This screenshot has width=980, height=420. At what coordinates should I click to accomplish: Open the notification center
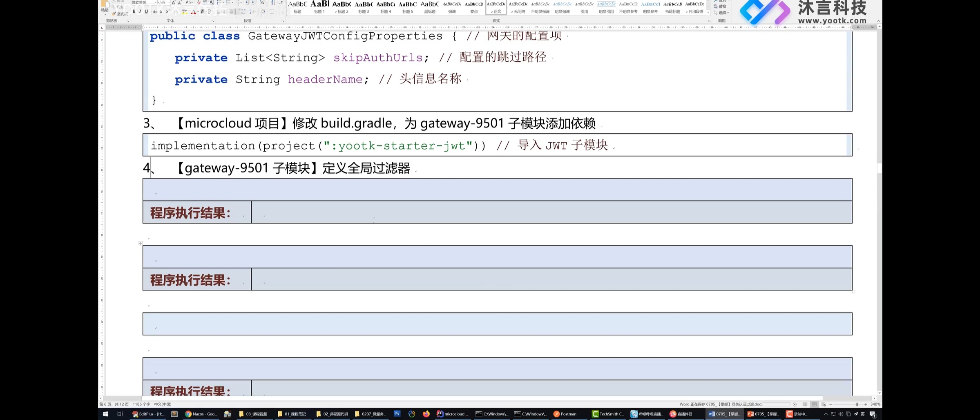[873, 414]
